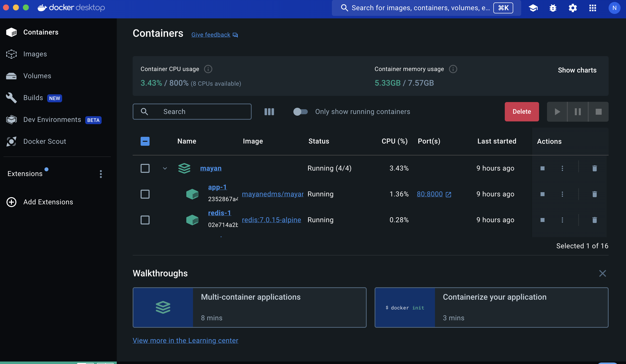Click the mayan stack layers icon
Viewport: 626px width, 364px height.
(184, 168)
